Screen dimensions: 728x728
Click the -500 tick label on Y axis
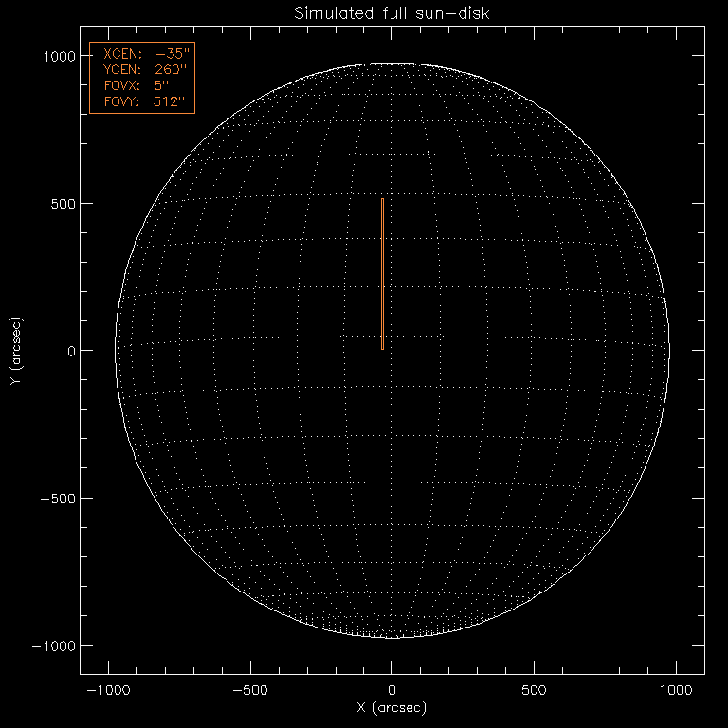(58, 498)
